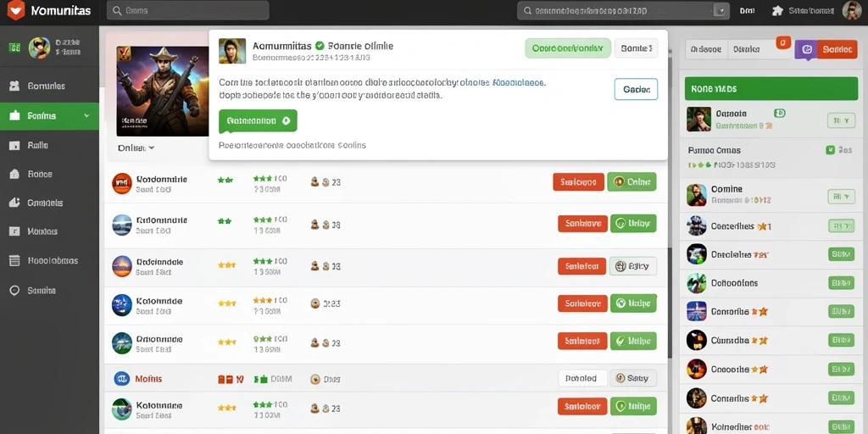Expand the Sonims sidebar chevron
The image size is (868, 434).
[x=87, y=115]
